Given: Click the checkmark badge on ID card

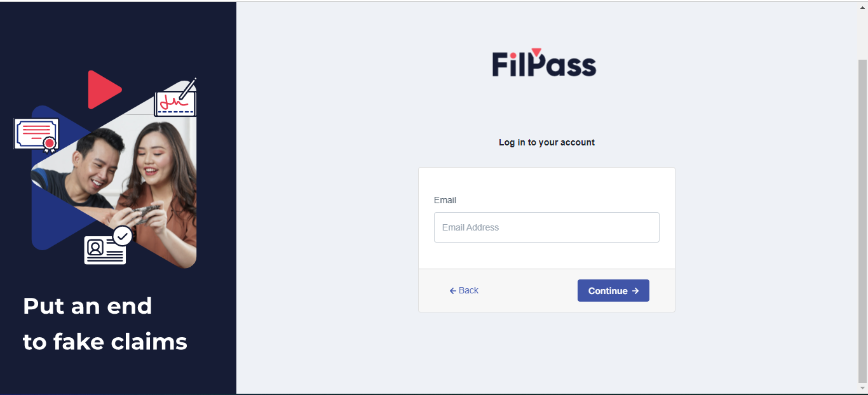Looking at the screenshot, I should point(123,236).
